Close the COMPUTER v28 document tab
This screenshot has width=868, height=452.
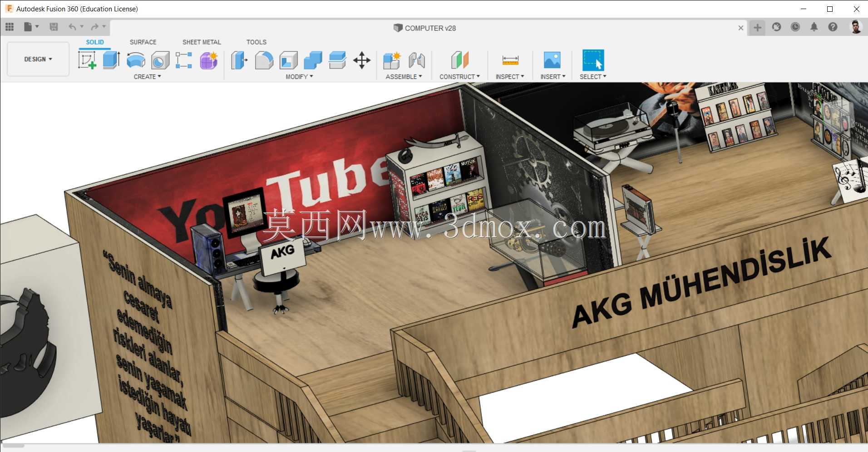(x=741, y=28)
